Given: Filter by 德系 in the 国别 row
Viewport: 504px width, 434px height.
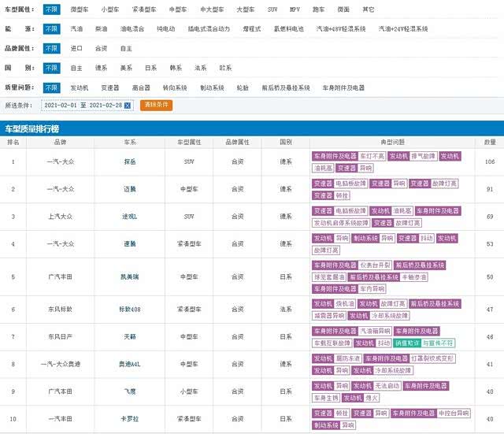Looking at the screenshot, I should (x=101, y=68).
